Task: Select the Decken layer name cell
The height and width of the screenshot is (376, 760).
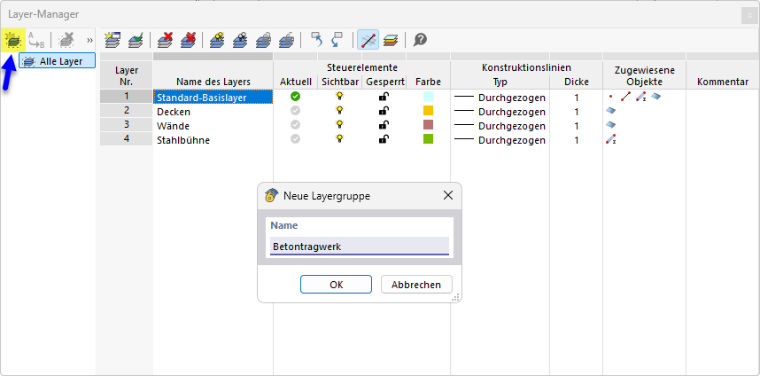Action: coord(213,111)
